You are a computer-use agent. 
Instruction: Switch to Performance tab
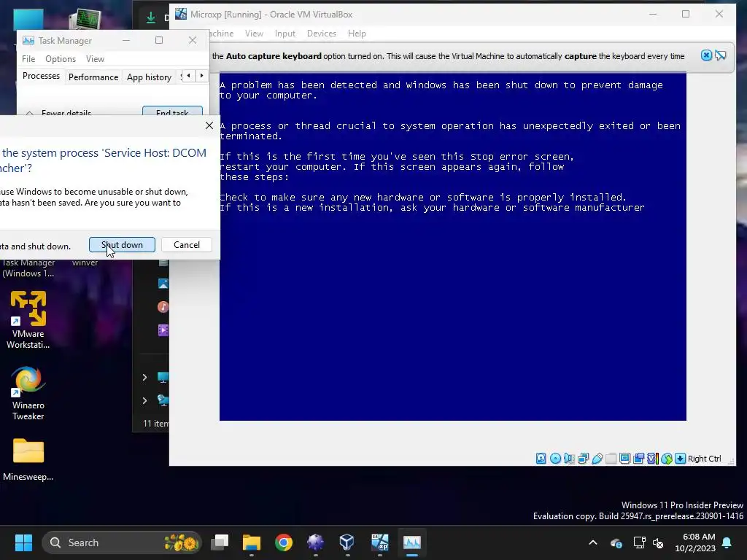coord(93,77)
